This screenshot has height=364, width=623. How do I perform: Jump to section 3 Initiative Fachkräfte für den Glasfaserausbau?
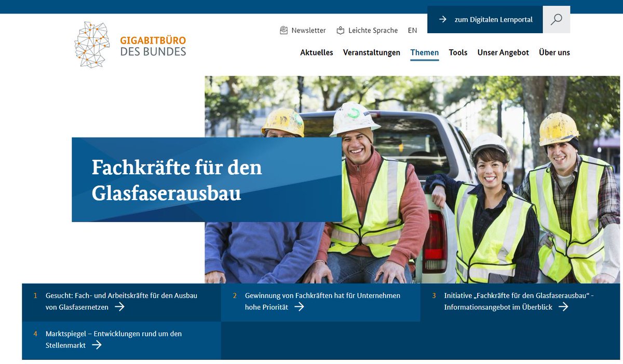[520, 301]
